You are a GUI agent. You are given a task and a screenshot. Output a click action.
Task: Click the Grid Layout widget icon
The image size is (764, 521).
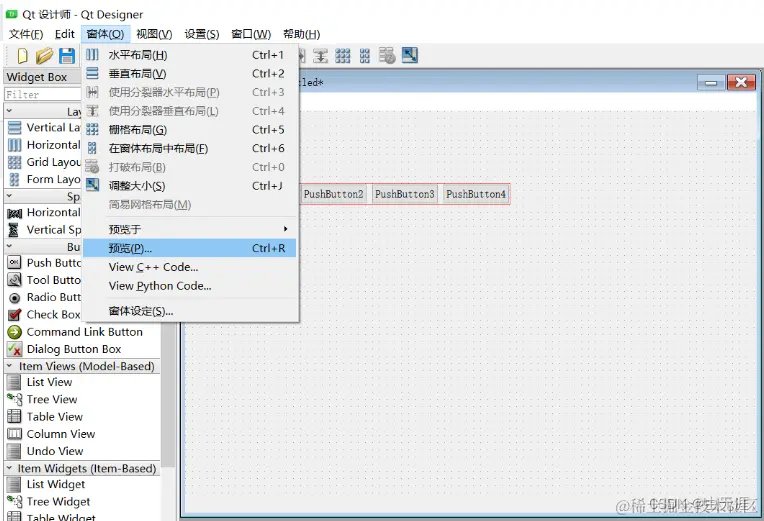[x=15, y=162]
